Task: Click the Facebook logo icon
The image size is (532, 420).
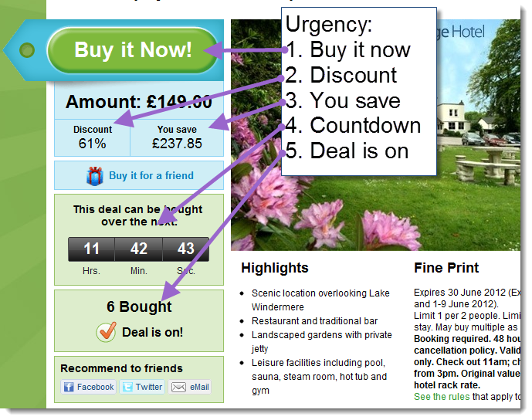Action: click(x=69, y=387)
